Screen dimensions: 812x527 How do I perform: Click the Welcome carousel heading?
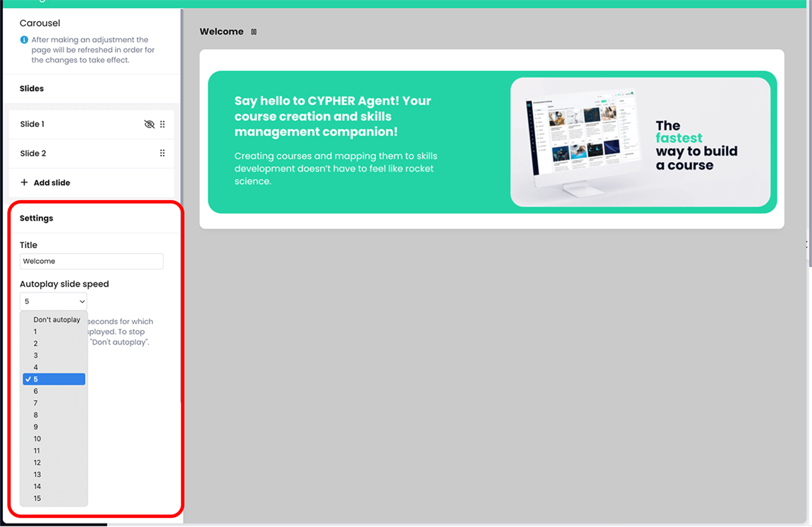pyautogui.click(x=221, y=32)
